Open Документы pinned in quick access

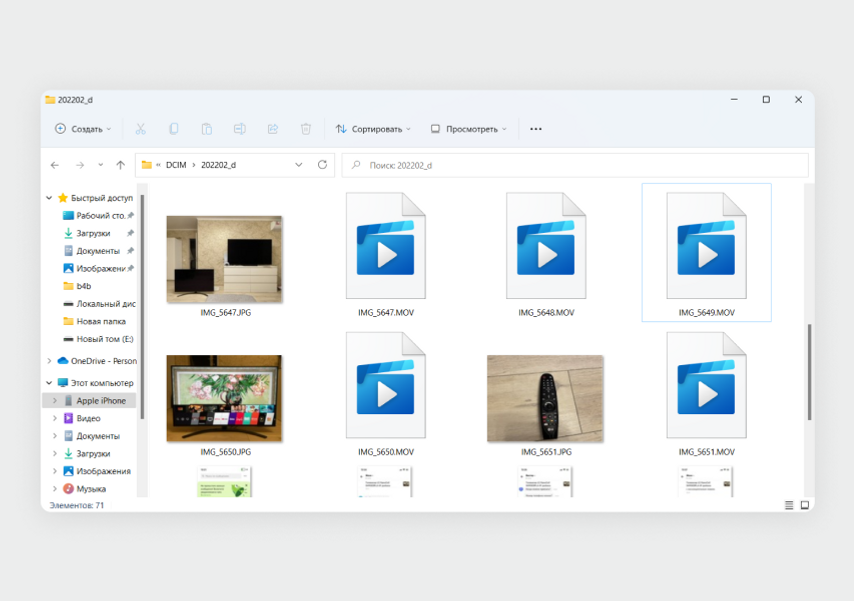98,251
